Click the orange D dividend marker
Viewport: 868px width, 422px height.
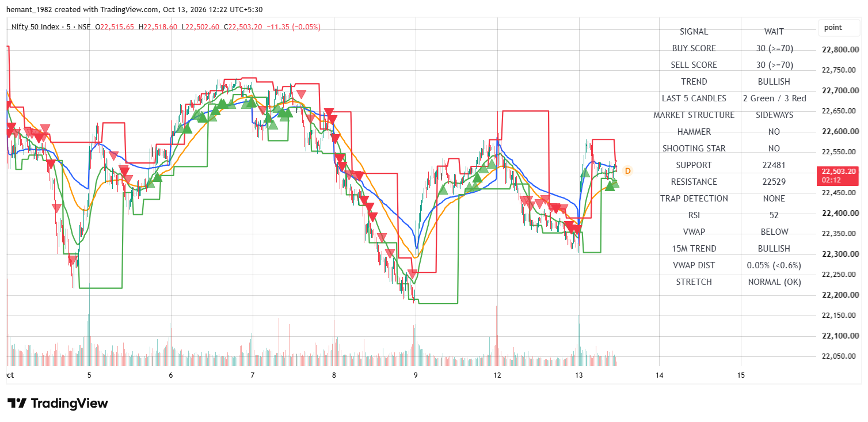(628, 171)
